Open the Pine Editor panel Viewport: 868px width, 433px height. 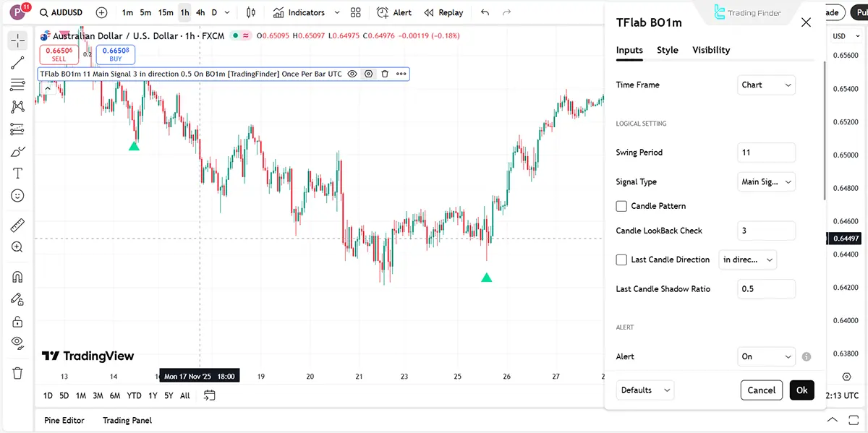pos(64,420)
